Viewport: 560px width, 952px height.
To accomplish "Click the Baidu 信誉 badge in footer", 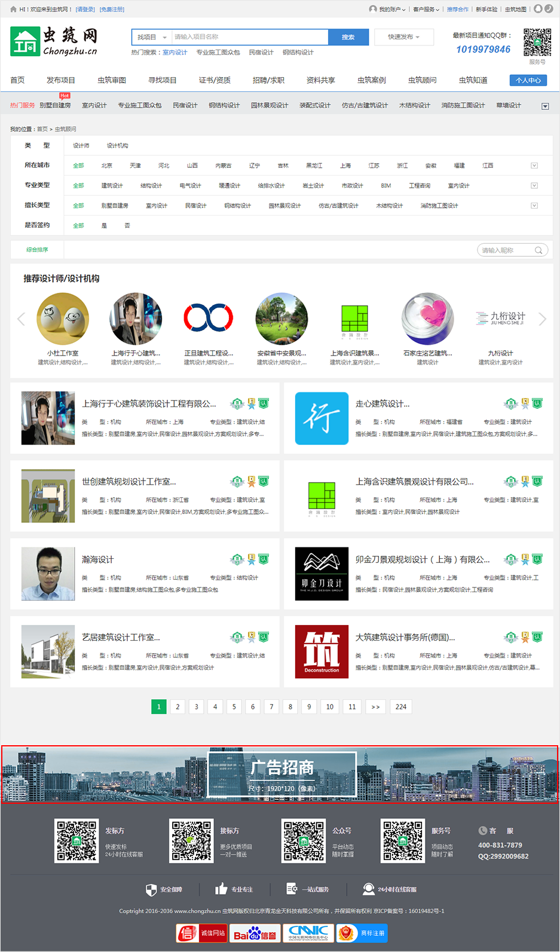I will [x=255, y=933].
